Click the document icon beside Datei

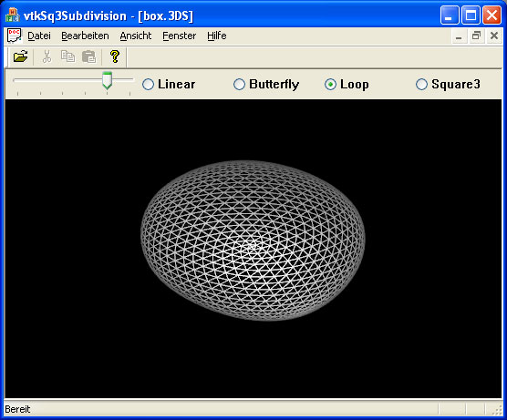point(15,36)
